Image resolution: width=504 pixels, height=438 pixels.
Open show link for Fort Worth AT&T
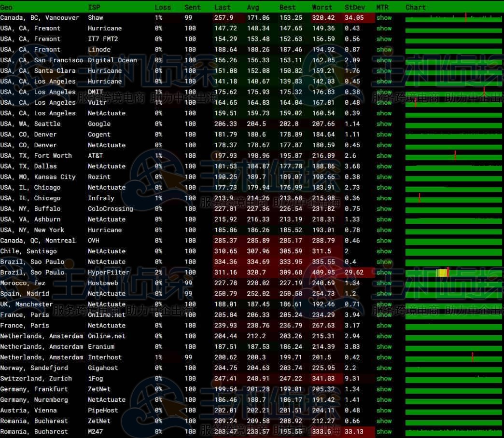[x=384, y=156]
